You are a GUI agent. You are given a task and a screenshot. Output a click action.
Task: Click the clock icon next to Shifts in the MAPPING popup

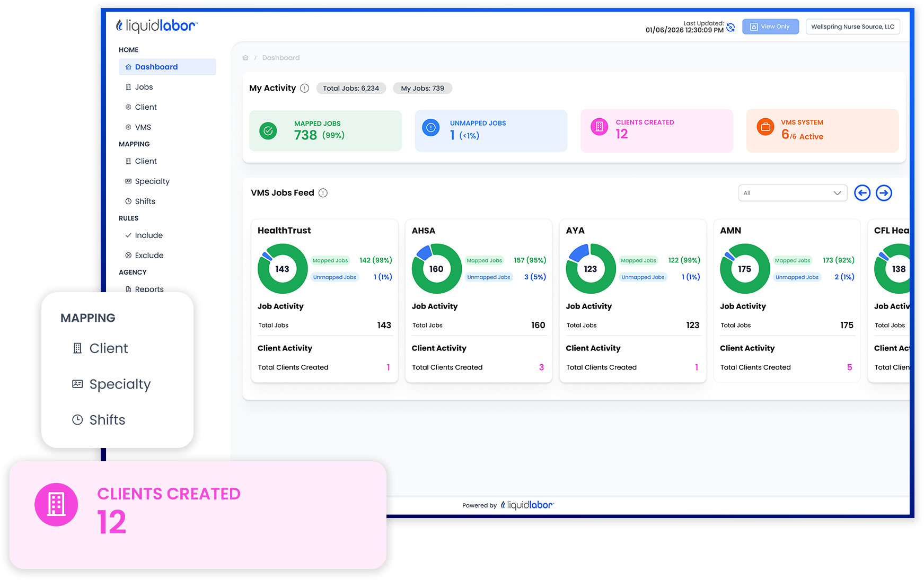(77, 420)
